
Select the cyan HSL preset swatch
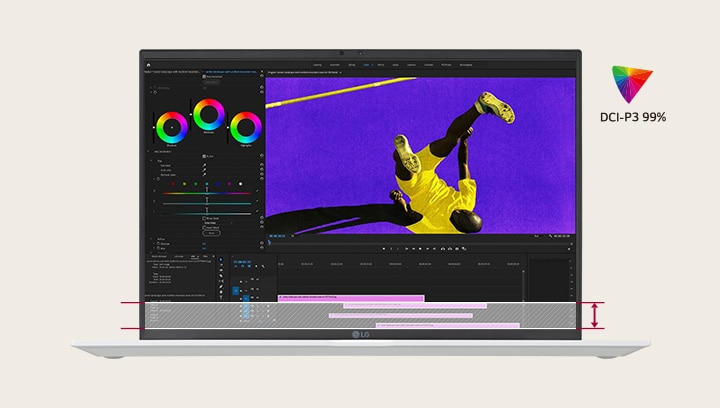click(x=207, y=184)
